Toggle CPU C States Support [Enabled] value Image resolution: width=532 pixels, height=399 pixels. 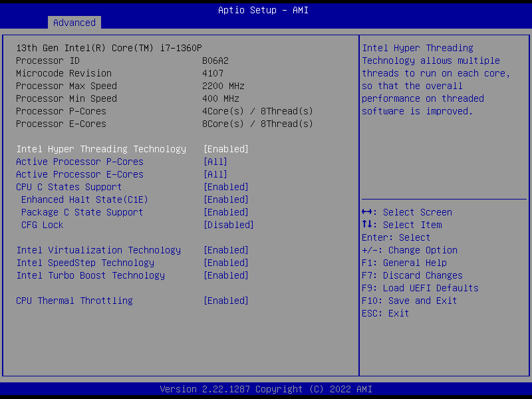(226, 187)
